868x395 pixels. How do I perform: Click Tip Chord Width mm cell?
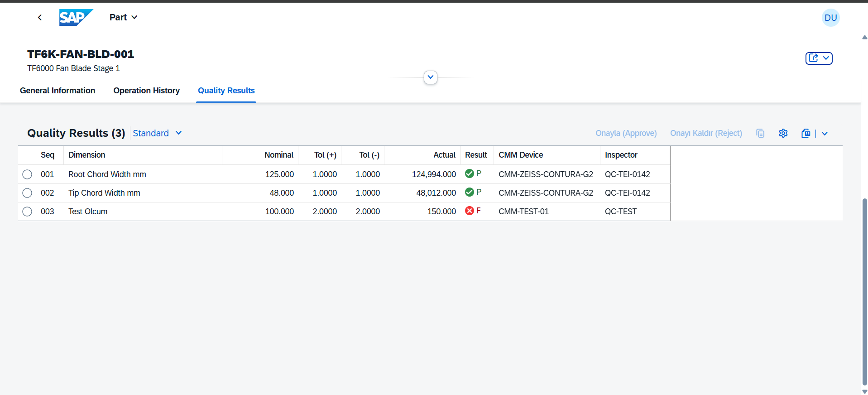pos(104,193)
